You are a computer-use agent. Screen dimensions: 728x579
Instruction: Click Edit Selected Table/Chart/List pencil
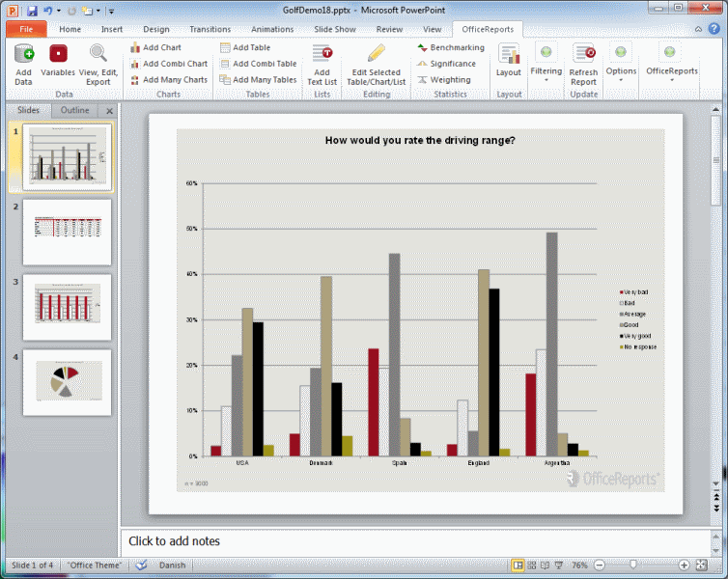[377, 53]
